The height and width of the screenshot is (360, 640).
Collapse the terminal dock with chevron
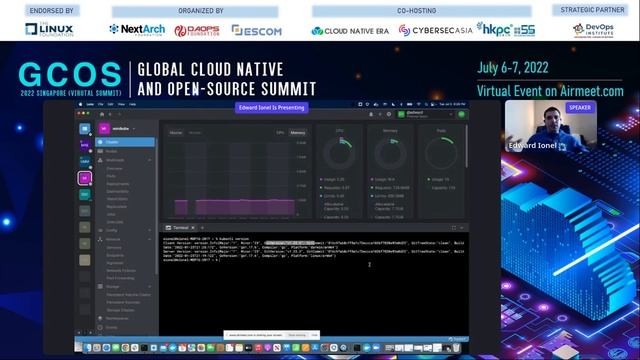tap(462, 228)
